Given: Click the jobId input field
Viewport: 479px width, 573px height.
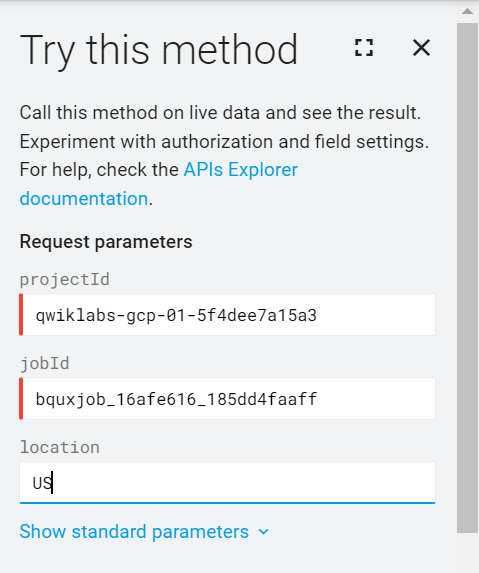Looking at the screenshot, I should 227,399.
